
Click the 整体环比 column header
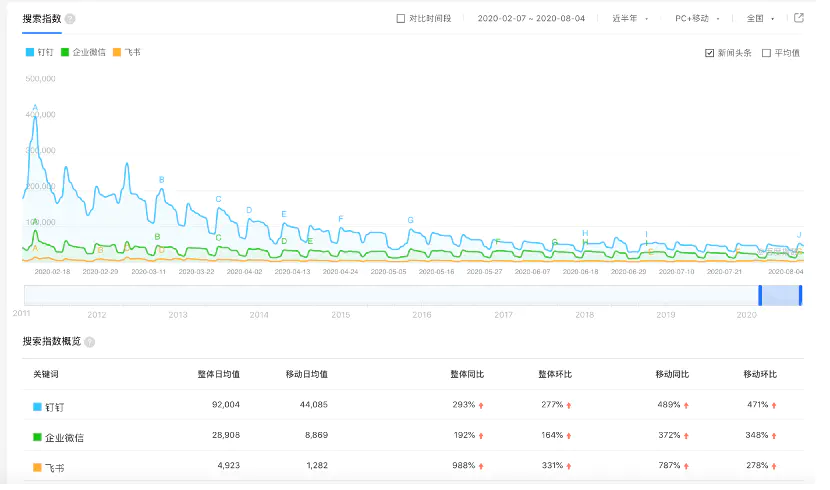(555, 374)
